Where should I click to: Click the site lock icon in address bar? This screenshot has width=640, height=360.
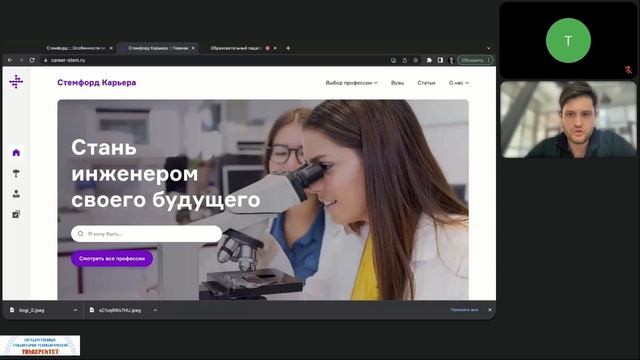tap(46, 60)
